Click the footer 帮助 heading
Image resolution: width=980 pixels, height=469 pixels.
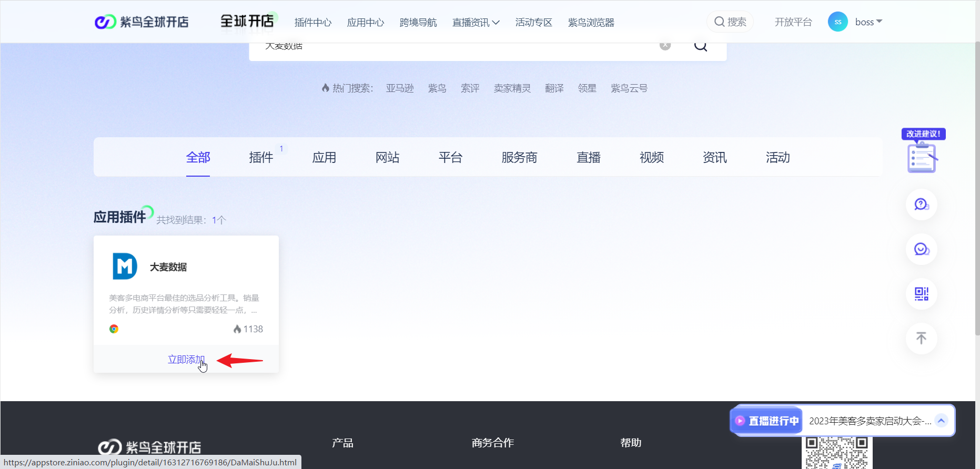point(631,443)
